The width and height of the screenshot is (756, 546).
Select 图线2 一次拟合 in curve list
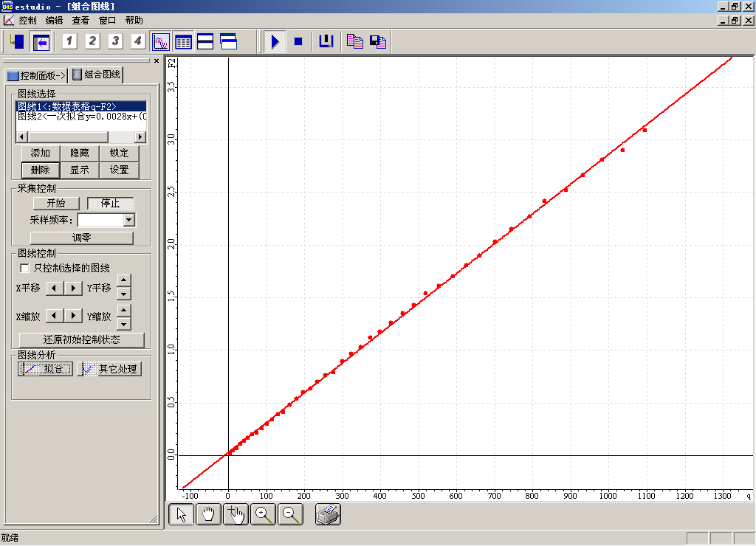pyautogui.click(x=81, y=117)
